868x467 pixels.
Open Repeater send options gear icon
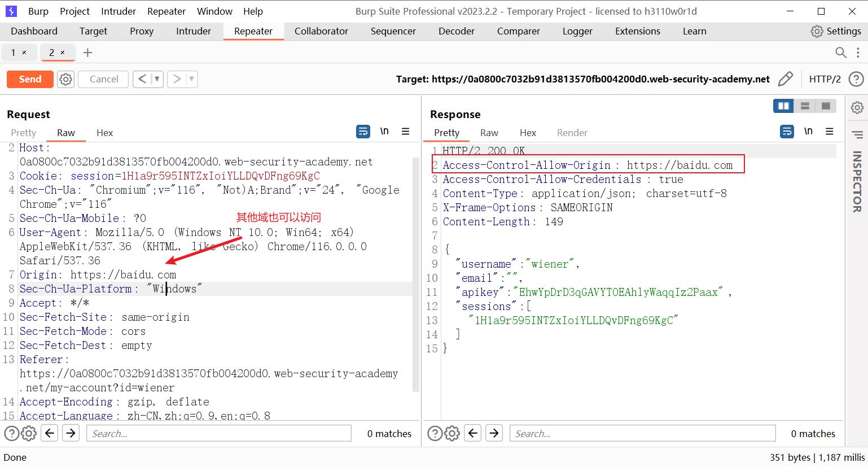[x=66, y=79]
